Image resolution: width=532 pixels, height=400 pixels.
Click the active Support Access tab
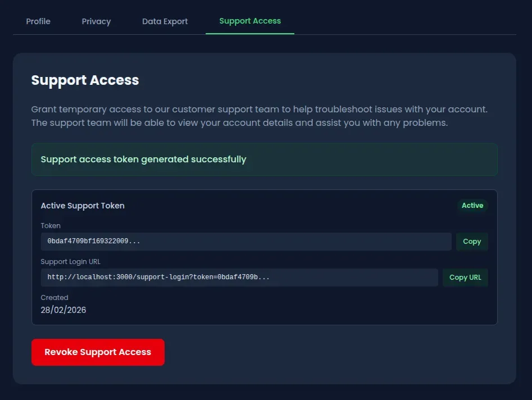click(x=250, y=21)
